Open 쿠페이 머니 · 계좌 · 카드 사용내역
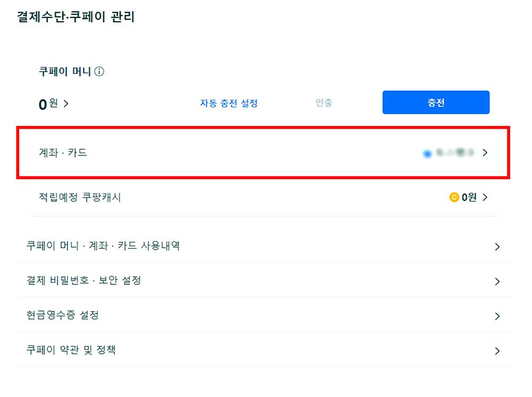Viewport: 532px width, 397px height. tap(103, 246)
